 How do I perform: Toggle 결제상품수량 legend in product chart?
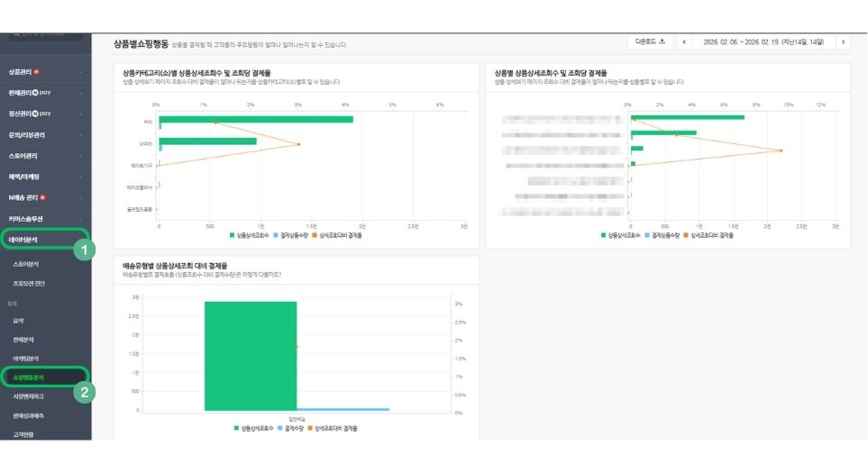662,235
